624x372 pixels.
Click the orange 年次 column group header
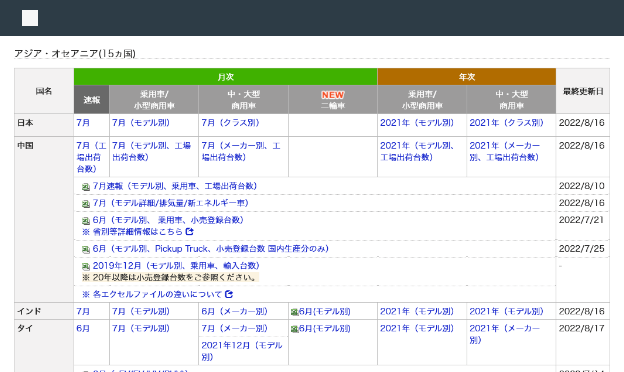[467, 77]
